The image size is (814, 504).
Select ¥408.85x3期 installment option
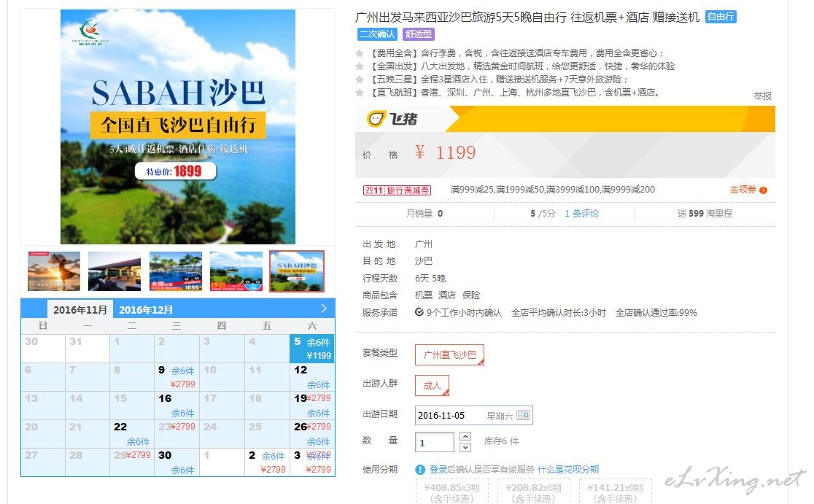pos(452,492)
